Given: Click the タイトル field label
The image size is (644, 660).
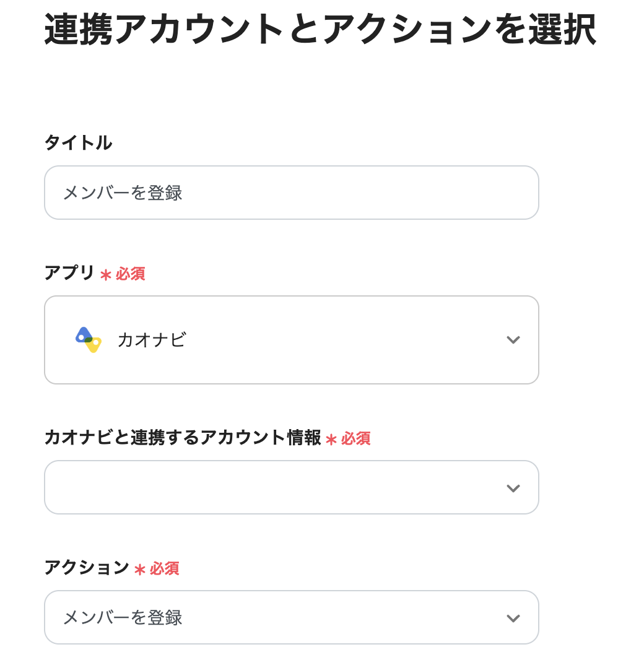Looking at the screenshot, I should [78, 143].
